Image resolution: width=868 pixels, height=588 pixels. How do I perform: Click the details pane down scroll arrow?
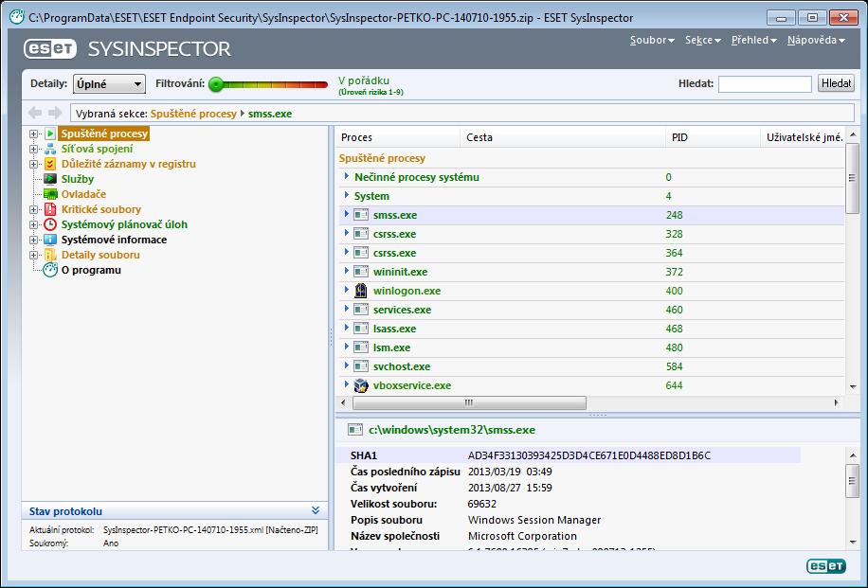853,543
